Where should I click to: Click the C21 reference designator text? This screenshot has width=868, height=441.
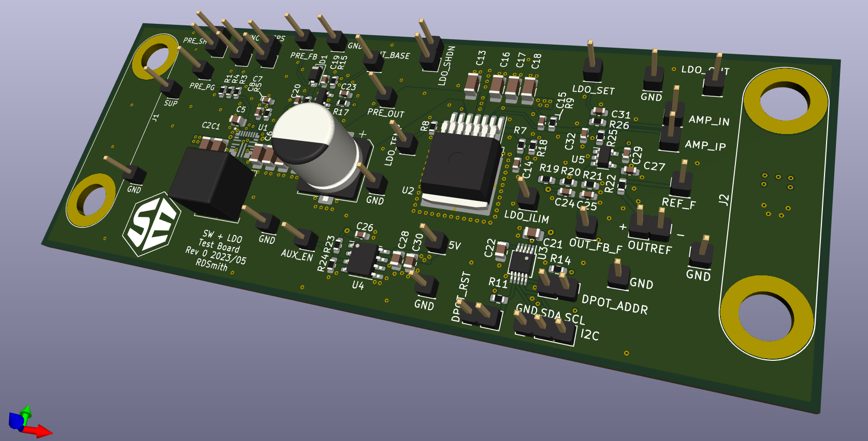point(553,243)
